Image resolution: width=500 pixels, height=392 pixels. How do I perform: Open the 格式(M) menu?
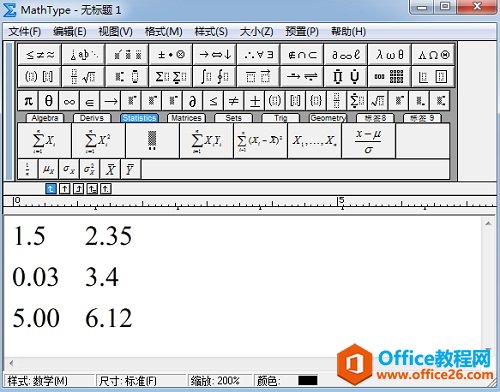pyautogui.click(x=163, y=32)
